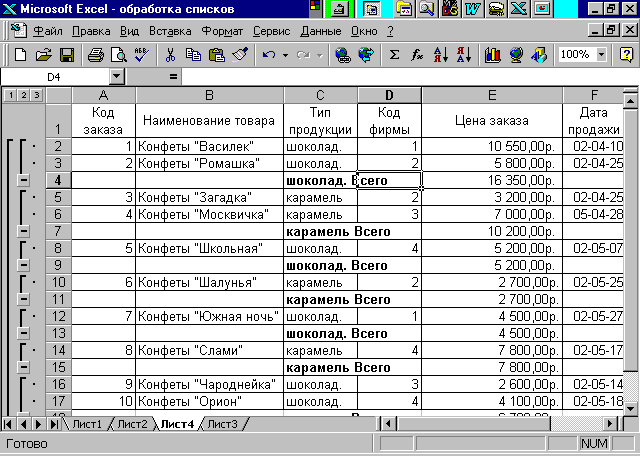Collapse the outline group at row 9
640x456 pixels.
click(24, 265)
